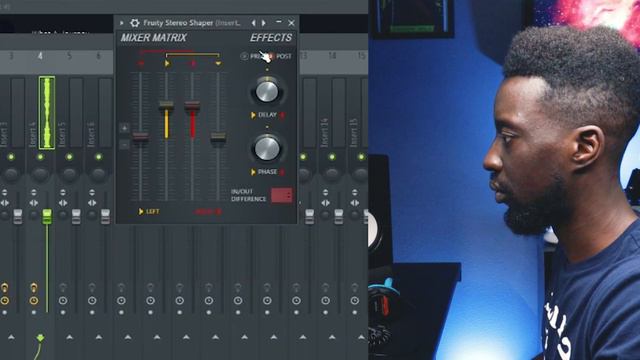Click Insert 5 volume fader handle

click(x=76, y=216)
